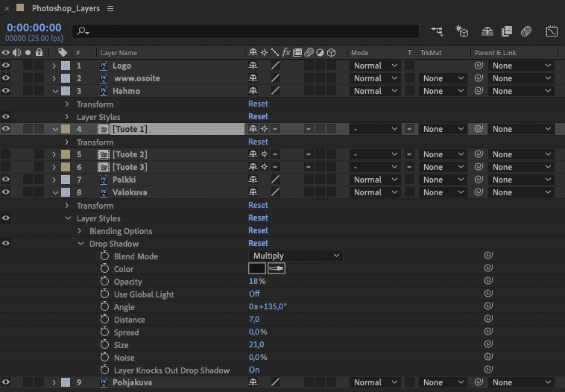Open the Composition Mini-Flowchart icon
This screenshot has height=392, width=565.
[437, 31]
